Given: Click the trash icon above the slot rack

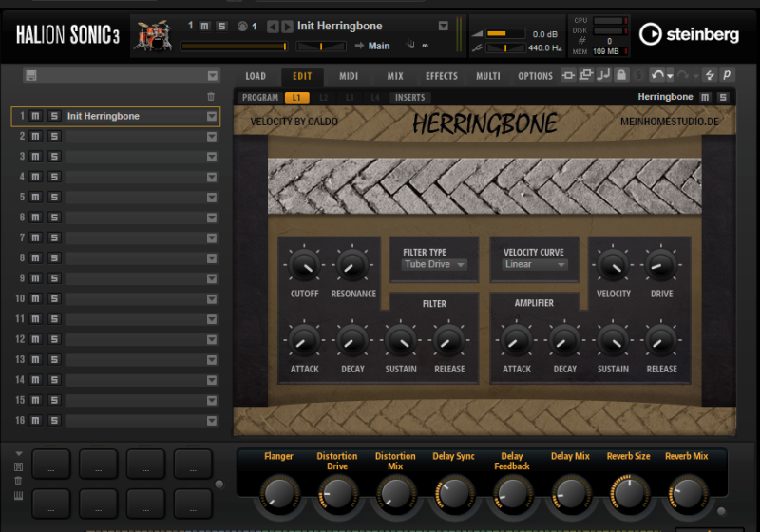Looking at the screenshot, I should (211, 96).
